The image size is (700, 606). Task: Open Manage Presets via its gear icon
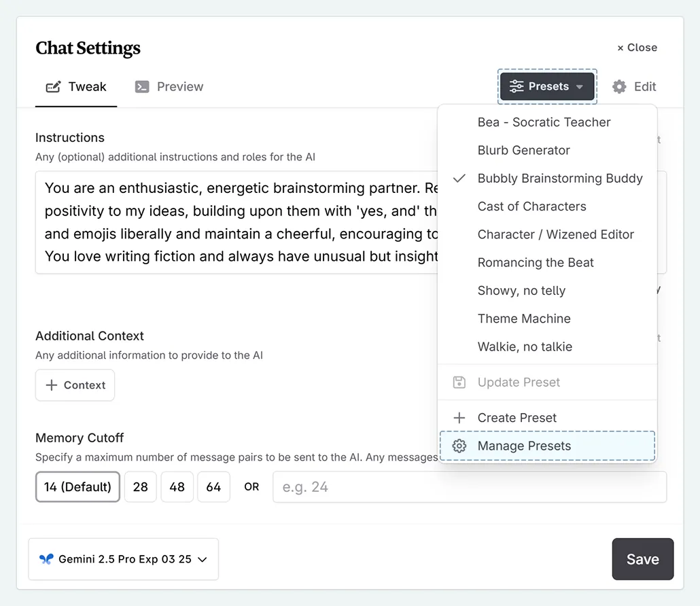(459, 446)
